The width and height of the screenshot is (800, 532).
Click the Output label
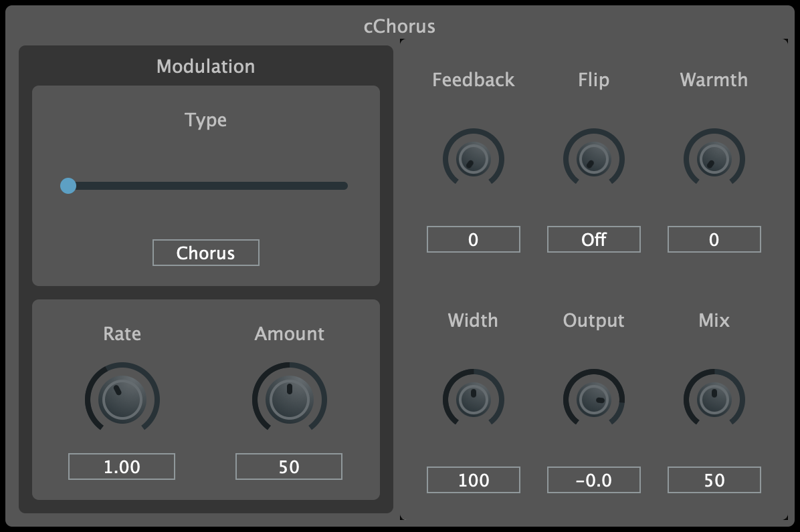tap(594, 321)
